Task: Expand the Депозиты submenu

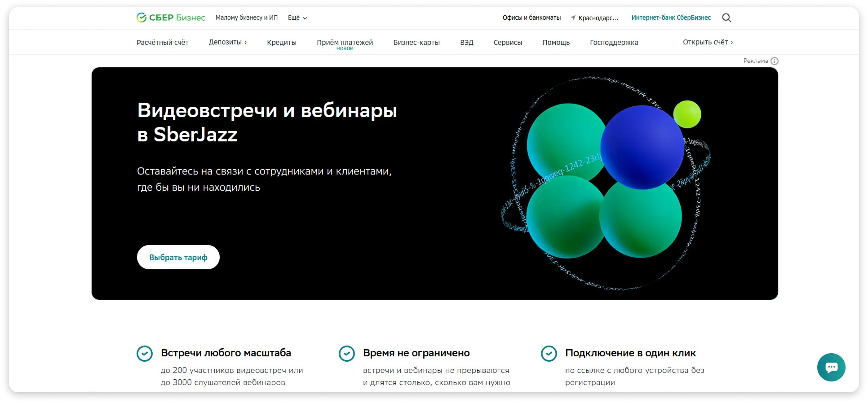Action: (228, 42)
